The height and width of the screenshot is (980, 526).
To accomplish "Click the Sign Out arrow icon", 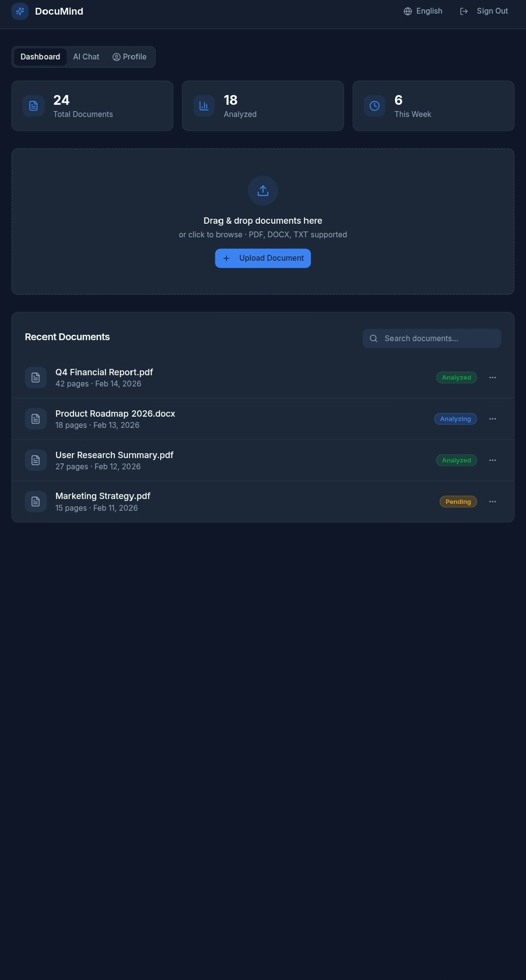I will [464, 11].
